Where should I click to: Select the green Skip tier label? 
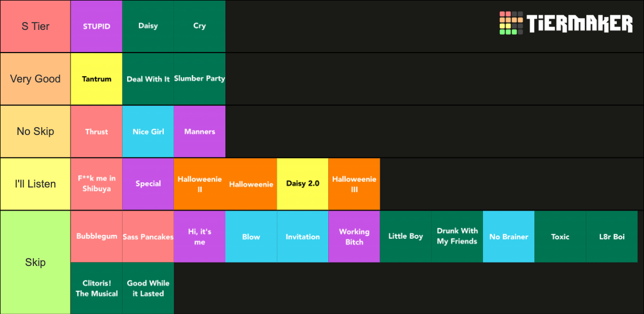36,262
